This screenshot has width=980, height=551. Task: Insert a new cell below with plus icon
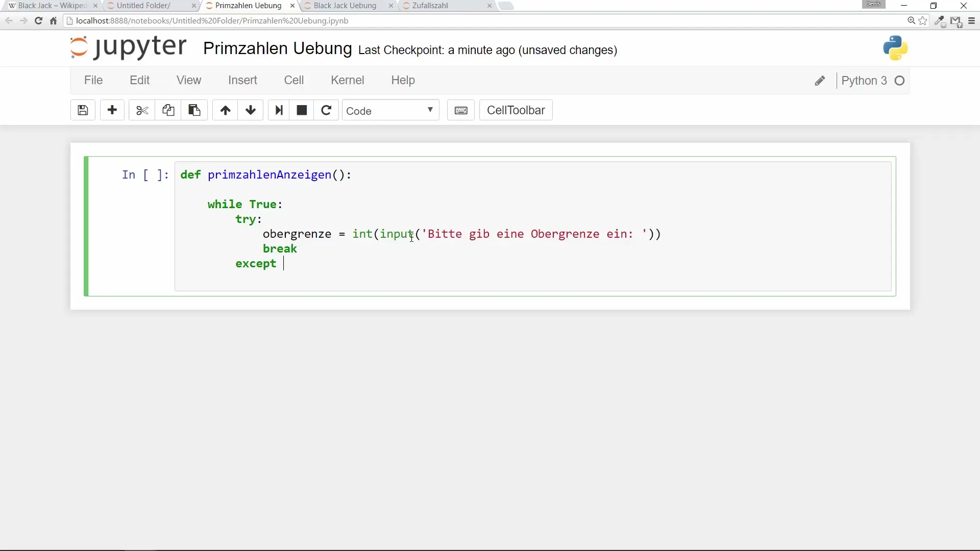[x=112, y=110]
